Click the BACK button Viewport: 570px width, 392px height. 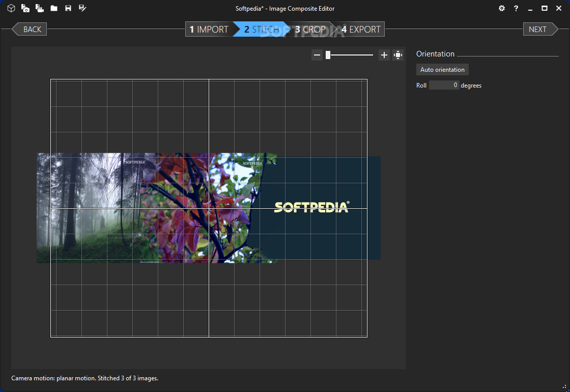[29, 29]
